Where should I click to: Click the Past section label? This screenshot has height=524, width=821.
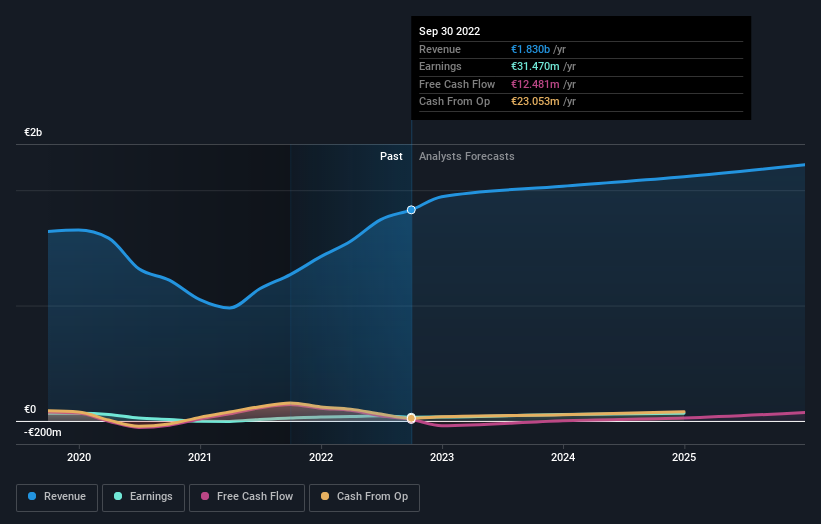[x=391, y=156]
